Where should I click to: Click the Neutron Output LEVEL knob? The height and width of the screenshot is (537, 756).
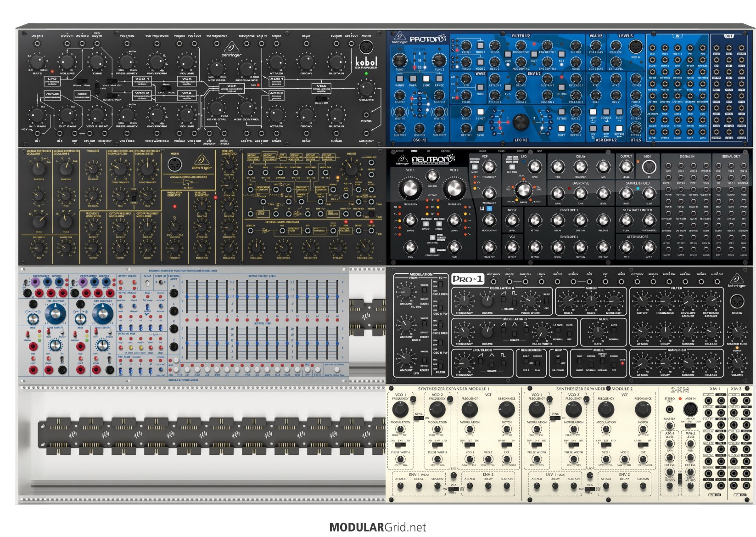626,167
